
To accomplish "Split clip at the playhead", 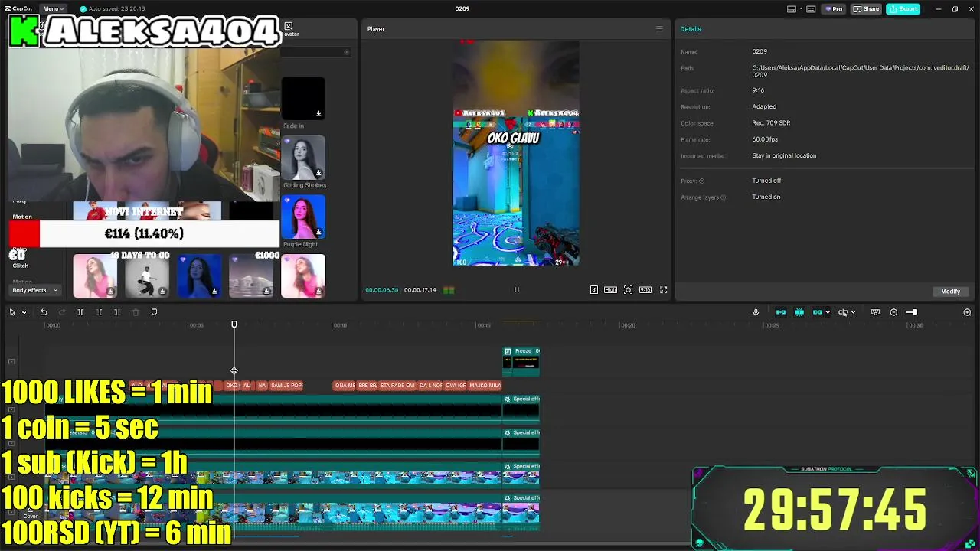I will (80, 312).
